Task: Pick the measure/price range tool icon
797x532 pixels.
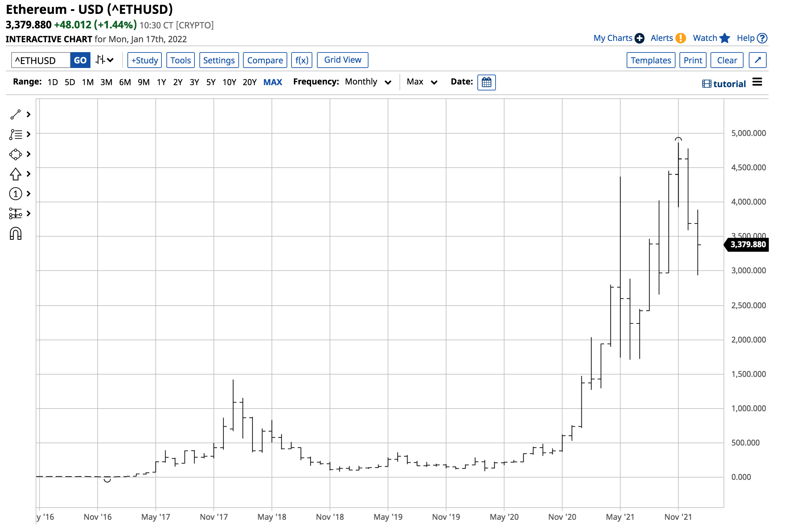Action: pos(16,214)
